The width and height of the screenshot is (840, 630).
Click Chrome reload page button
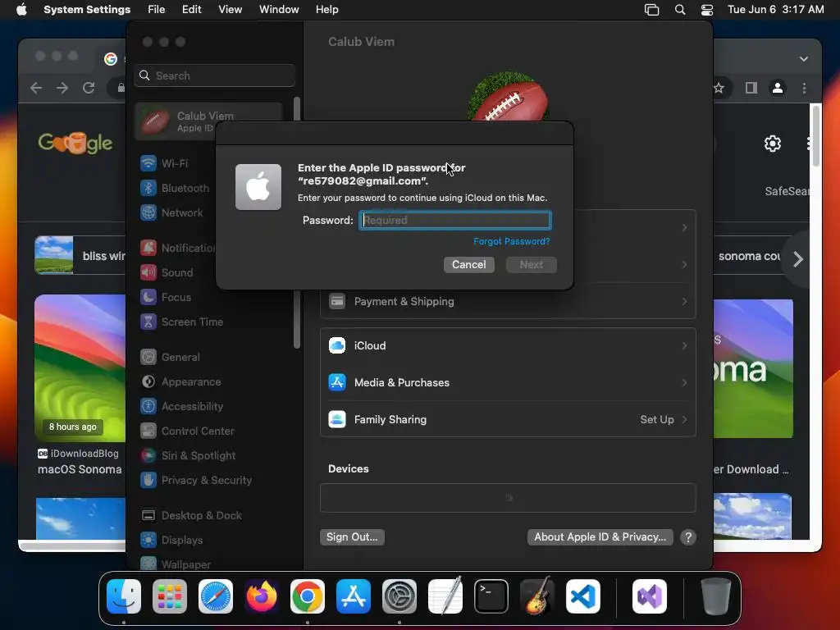click(x=89, y=88)
